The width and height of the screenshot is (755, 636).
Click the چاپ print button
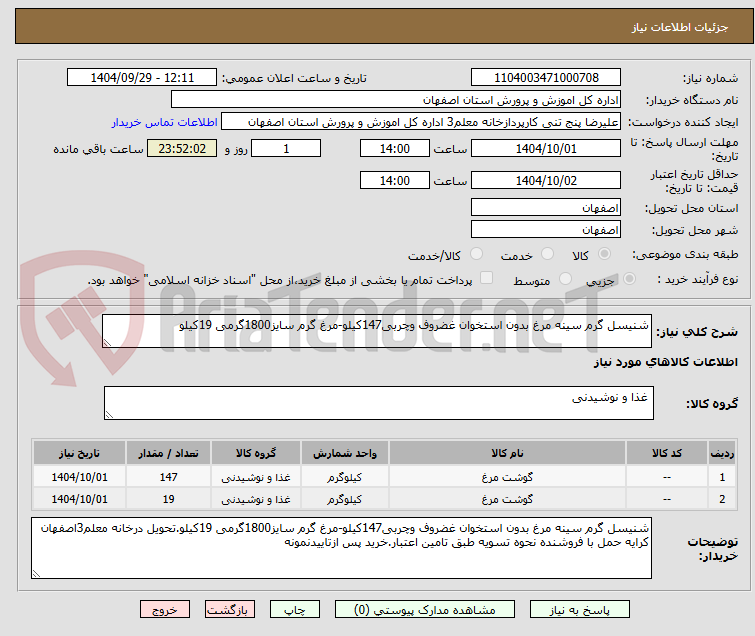[x=295, y=610]
